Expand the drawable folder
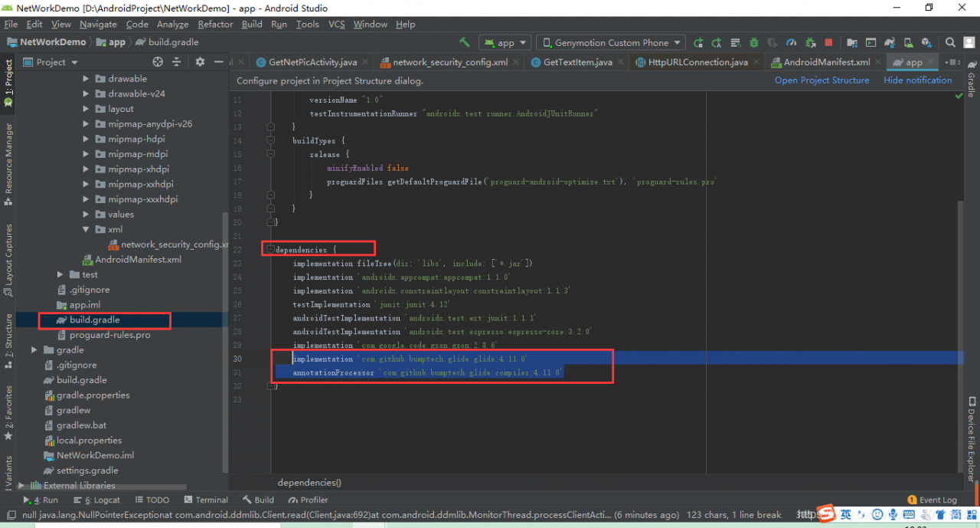 point(87,79)
